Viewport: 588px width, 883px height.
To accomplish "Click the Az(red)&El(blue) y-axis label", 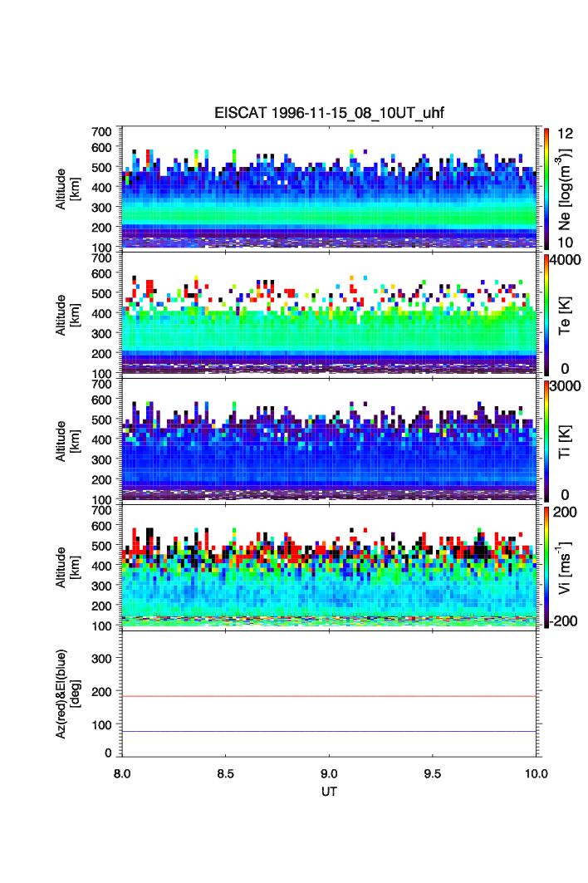I will 66,693.
